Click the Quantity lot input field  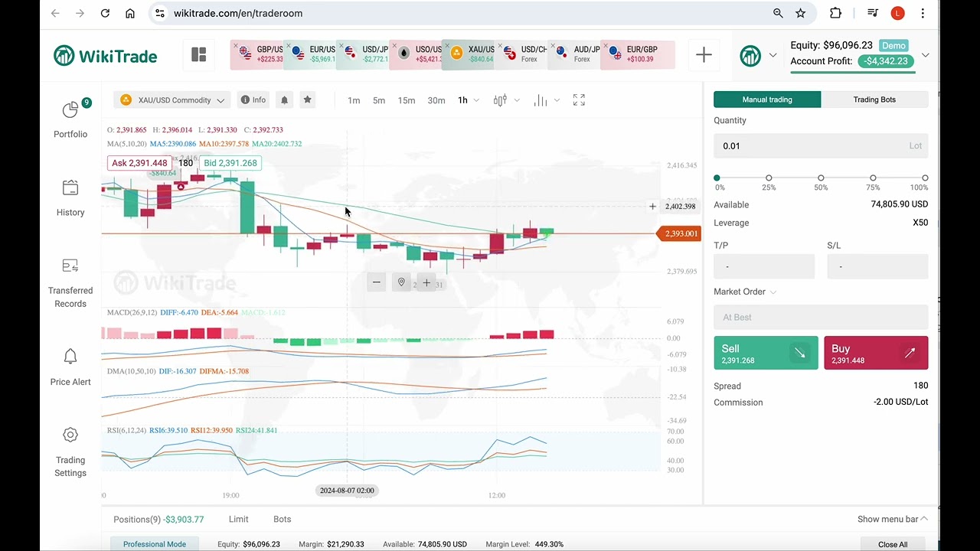pyautogui.click(x=821, y=145)
